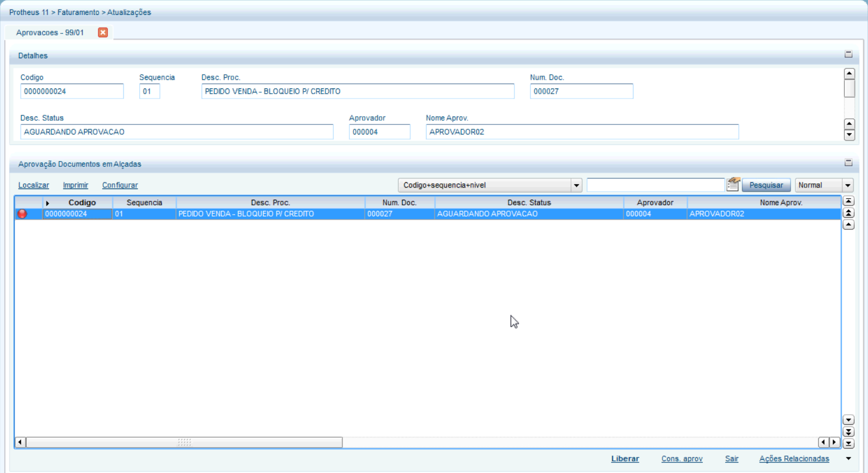Image resolution: width=868 pixels, height=473 pixels.
Task: Open the Codigo+sequencia+nivel index dropdown
Action: 576,185
